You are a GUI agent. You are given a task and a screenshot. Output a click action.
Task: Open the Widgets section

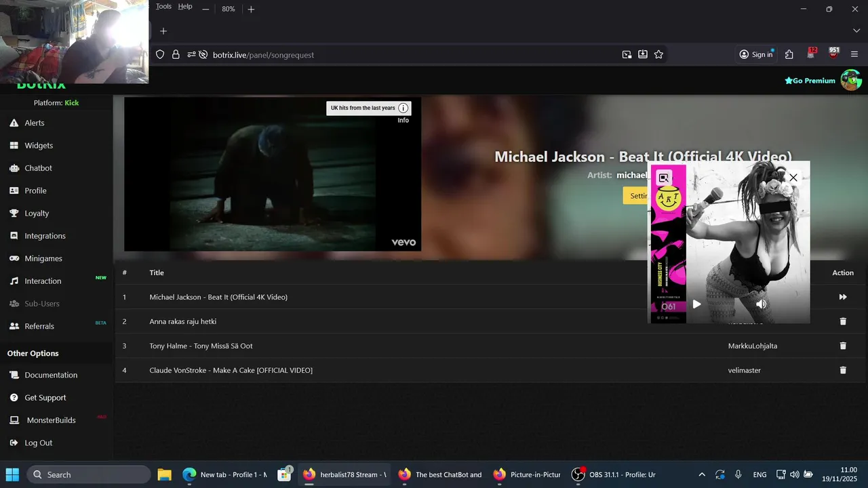39,145
